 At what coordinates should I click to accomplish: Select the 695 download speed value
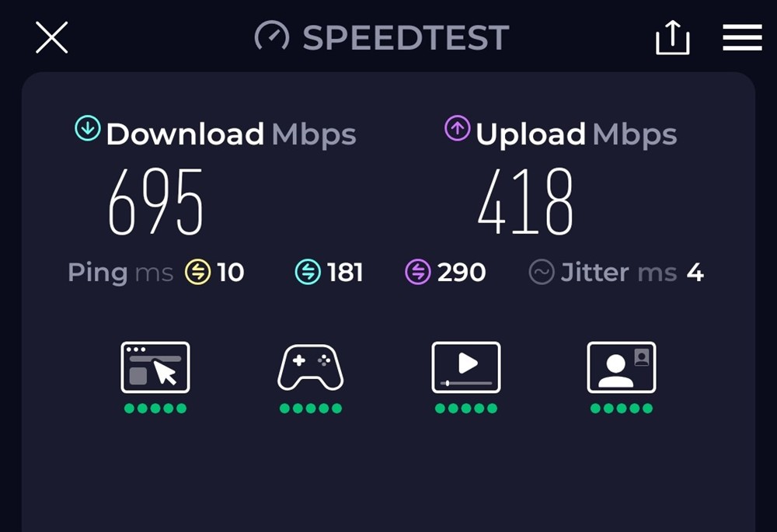click(155, 201)
